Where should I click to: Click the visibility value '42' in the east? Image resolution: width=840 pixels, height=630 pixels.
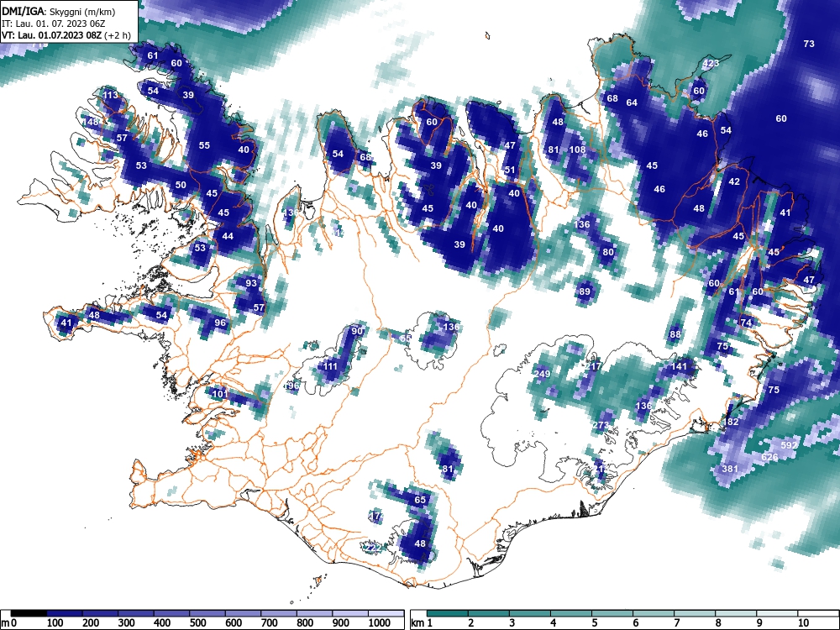click(x=734, y=181)
